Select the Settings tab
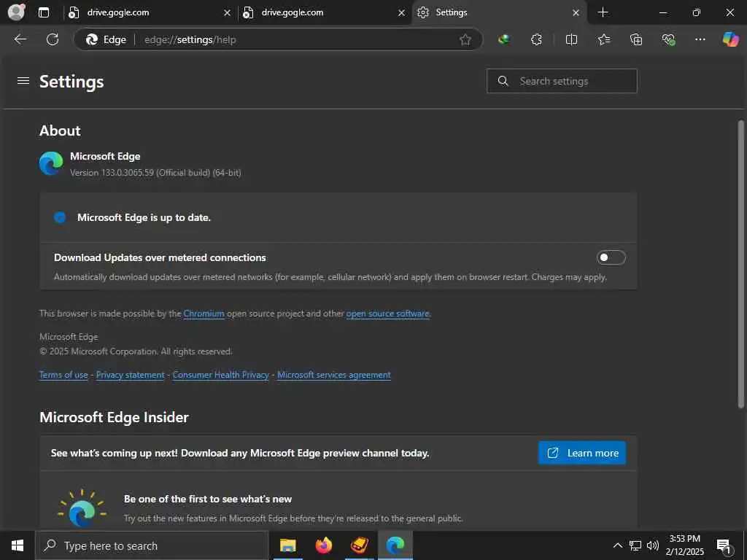Viewport: 747px width, 560px height. (x=499, y=13)
